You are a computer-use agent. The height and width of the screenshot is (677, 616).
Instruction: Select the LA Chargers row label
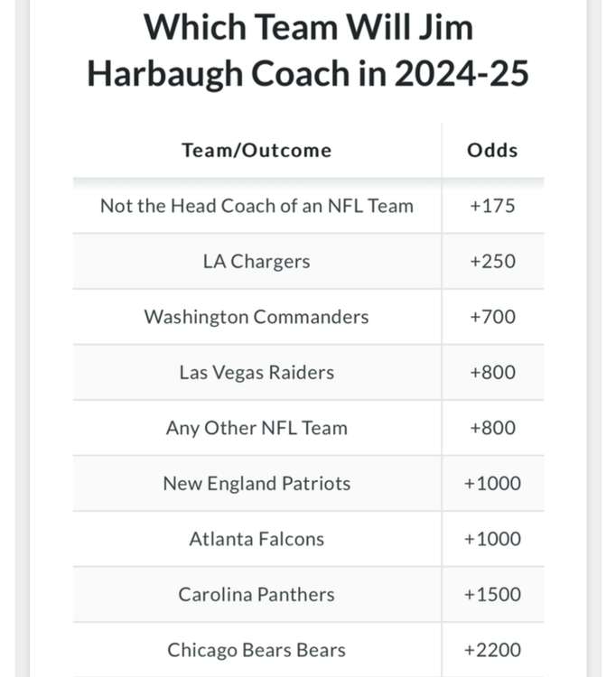257,262
